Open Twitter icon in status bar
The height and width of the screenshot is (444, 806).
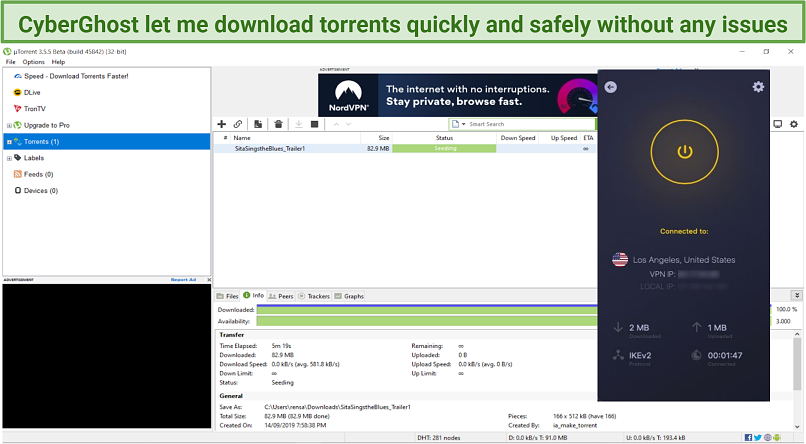click(758, 437)
